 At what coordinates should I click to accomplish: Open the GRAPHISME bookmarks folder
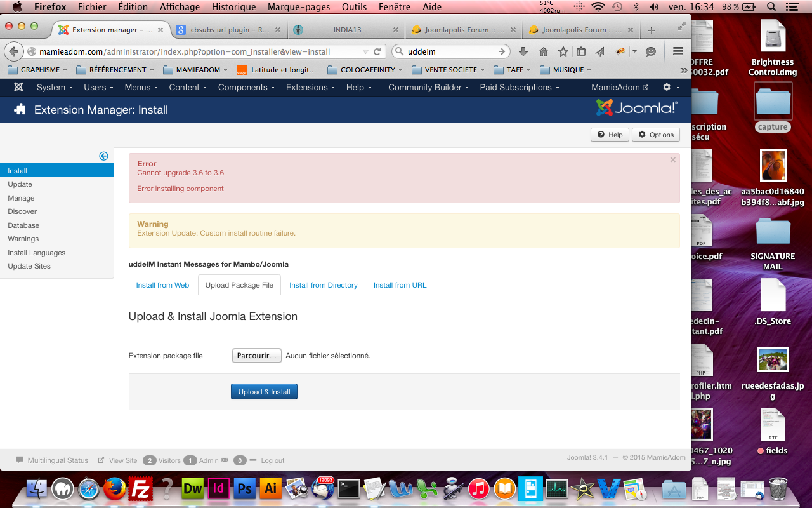pos(38,70)
